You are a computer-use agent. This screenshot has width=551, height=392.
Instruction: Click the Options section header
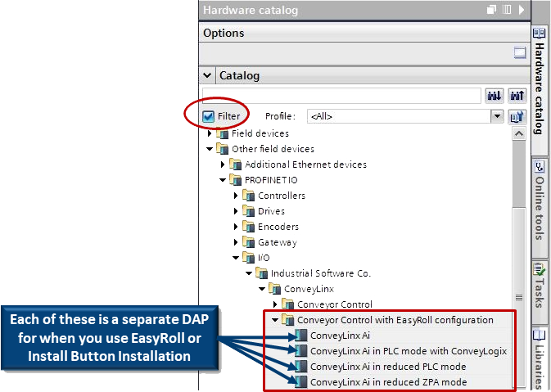pos(365,33)
